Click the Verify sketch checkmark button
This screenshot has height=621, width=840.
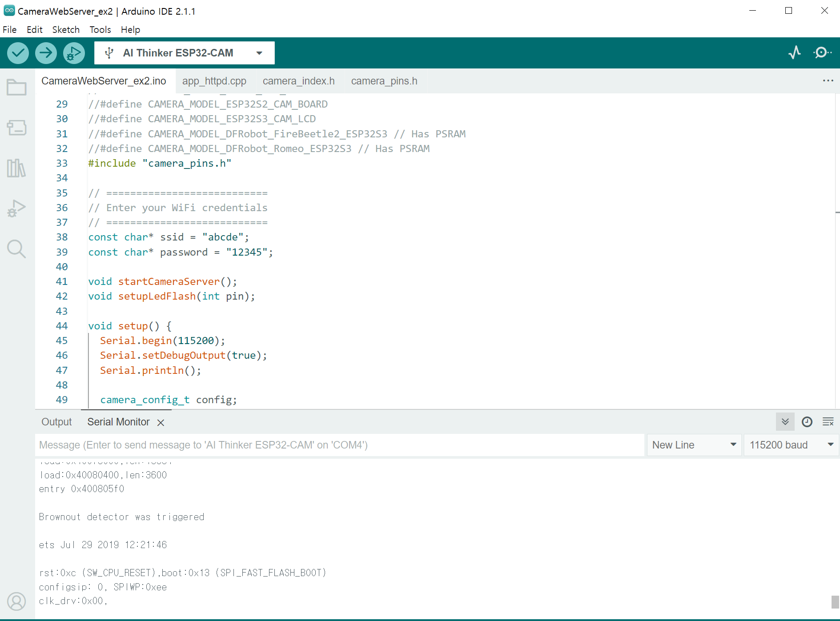pos(18,53)
